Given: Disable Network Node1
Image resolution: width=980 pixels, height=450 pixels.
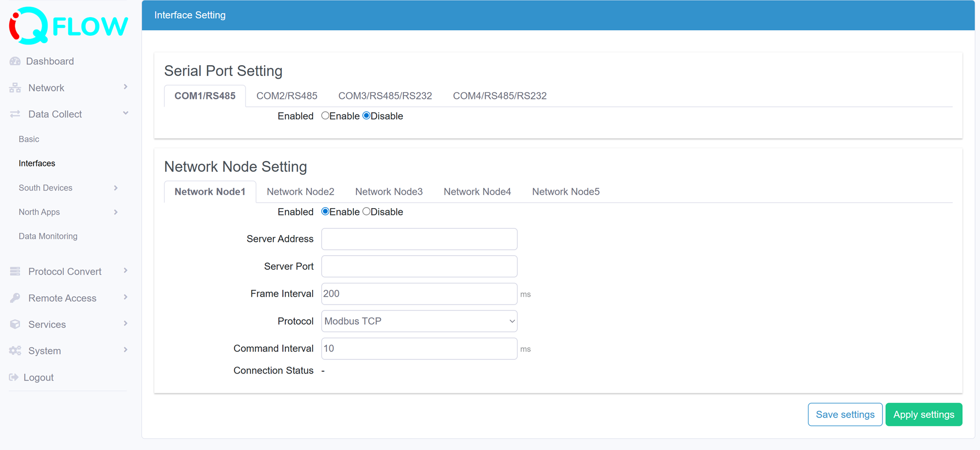Looking at the screenshot, I should (x=367, y=212).
